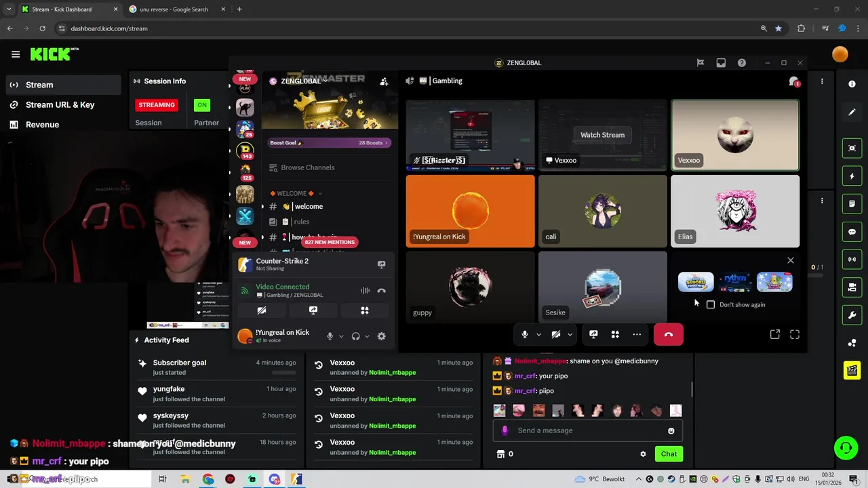The image size is (868, 488).
Task: Open Kick profile orange avatar
Action: pyautogui.click(x=840, y=54)
